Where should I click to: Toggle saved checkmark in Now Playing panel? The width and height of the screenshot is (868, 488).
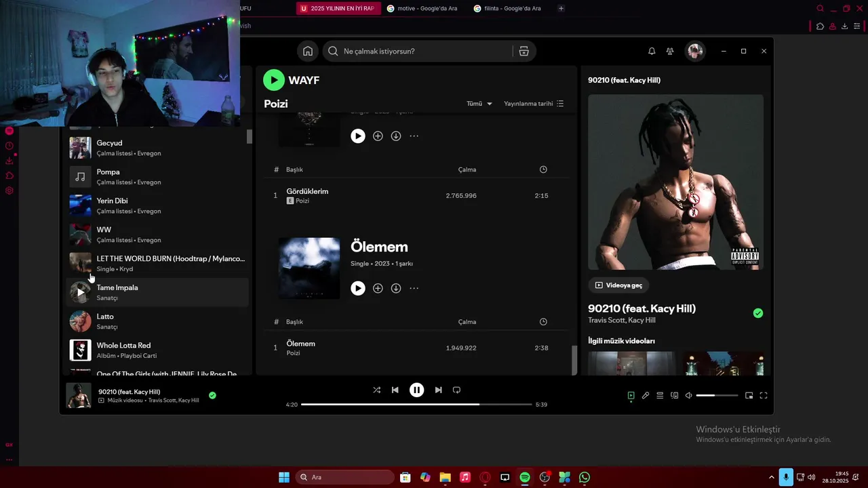pyautogui.click(x=758, y=313)
